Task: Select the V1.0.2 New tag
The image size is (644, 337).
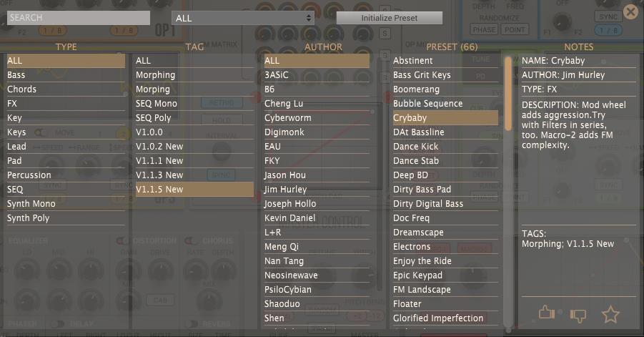Action: pyautogui.click(x=194, y=146)
